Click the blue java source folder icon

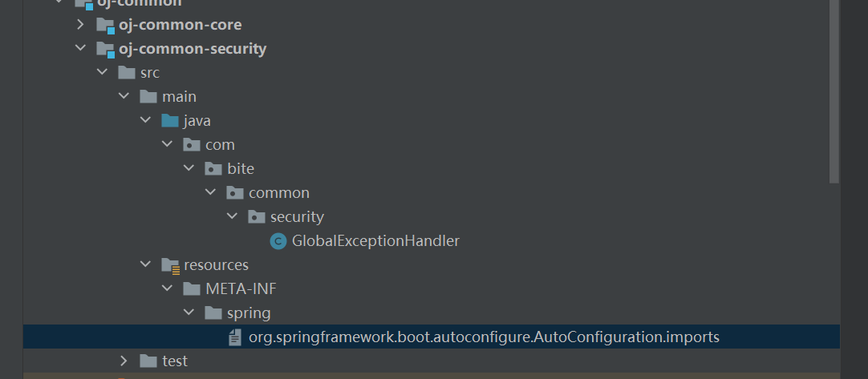170,121
